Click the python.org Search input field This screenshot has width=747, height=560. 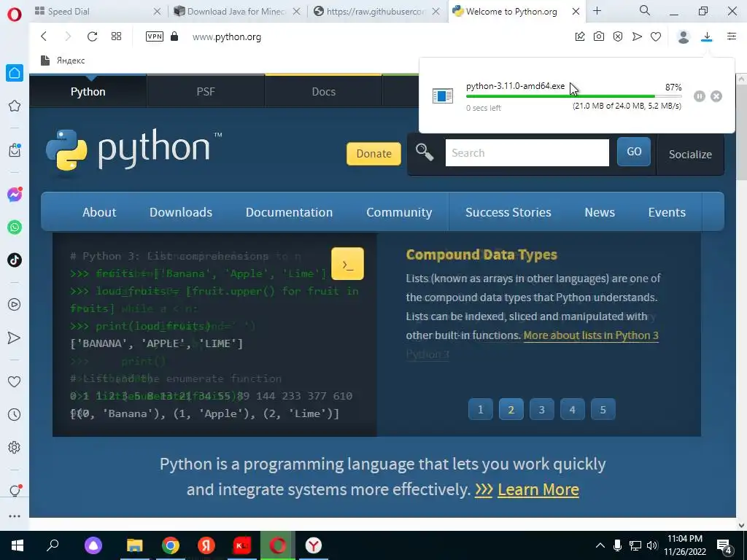[527, 153]
